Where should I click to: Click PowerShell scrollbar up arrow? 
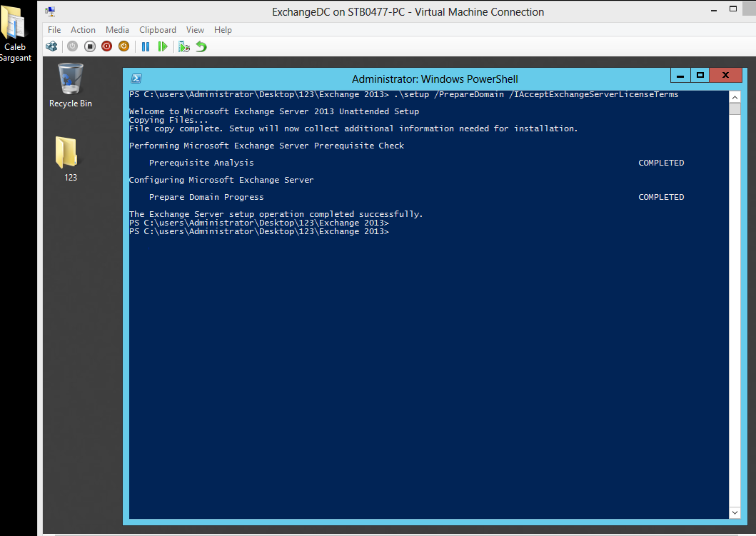point(735,97)
